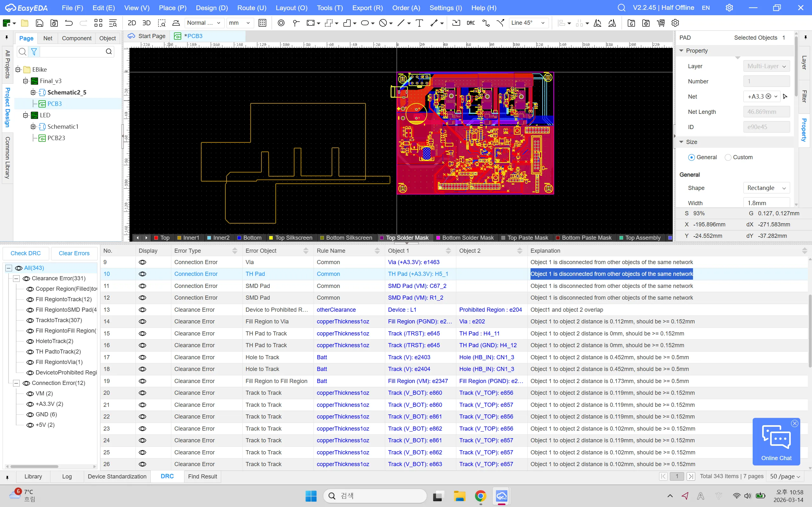
Task: Run DRC from the toolbar
Action: tap(471, 23)
